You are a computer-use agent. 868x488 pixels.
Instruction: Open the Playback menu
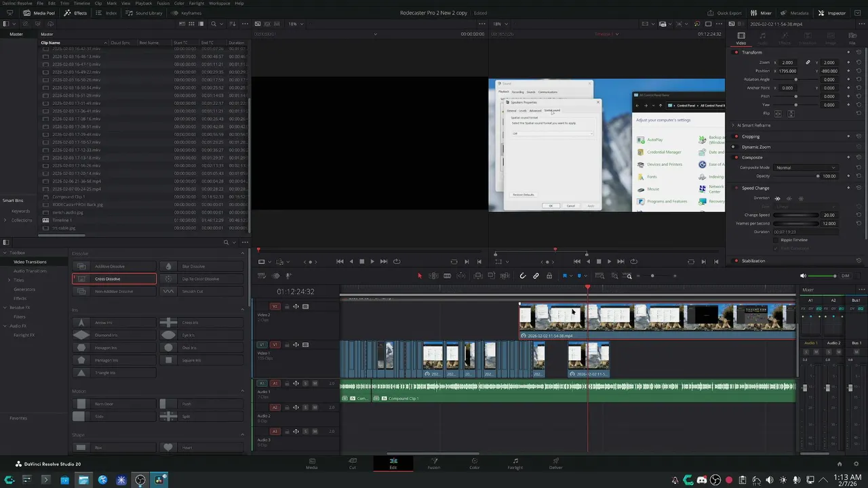[144, 3]
